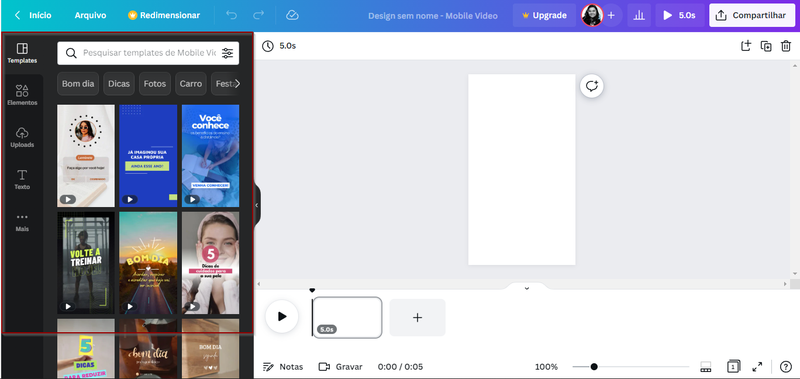Toggle fullscreen presentation mode icon
Screen dimensions: 800x379
point(757,367)
